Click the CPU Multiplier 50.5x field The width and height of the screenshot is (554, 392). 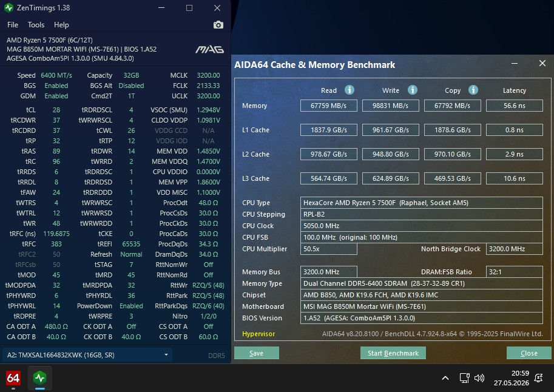(329, 249)
